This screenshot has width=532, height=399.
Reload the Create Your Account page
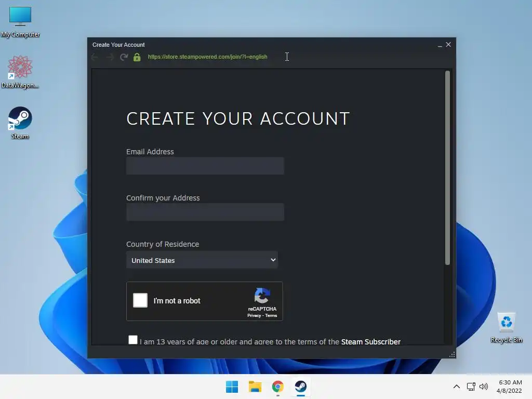point(124,57)
